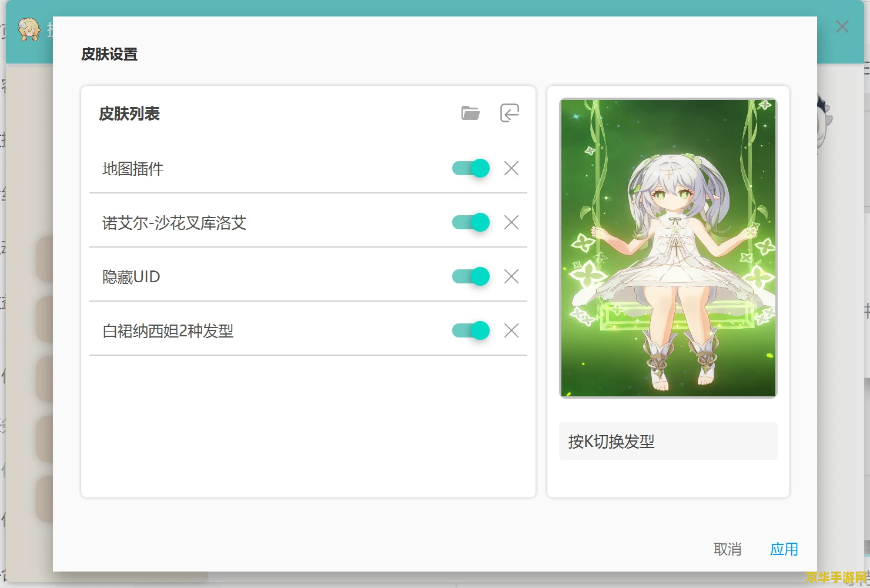Click the app avatar icon in title bar

coord(29,29)
